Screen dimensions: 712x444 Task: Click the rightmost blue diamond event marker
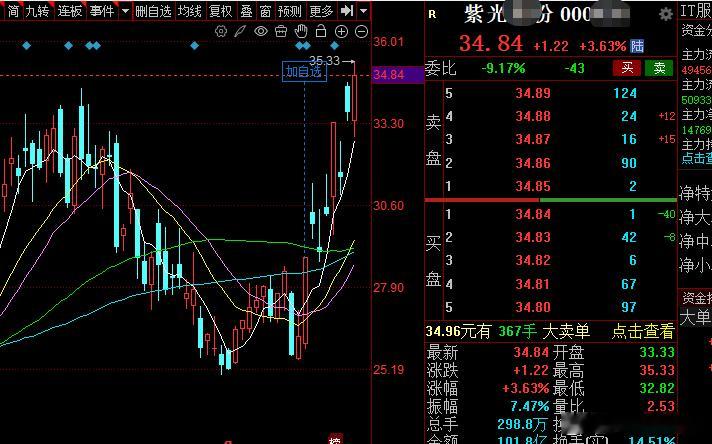click(335, 45)
